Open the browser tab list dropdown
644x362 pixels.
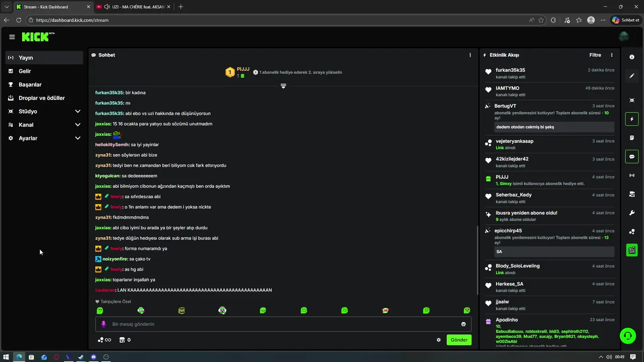[x=7, y=7]
